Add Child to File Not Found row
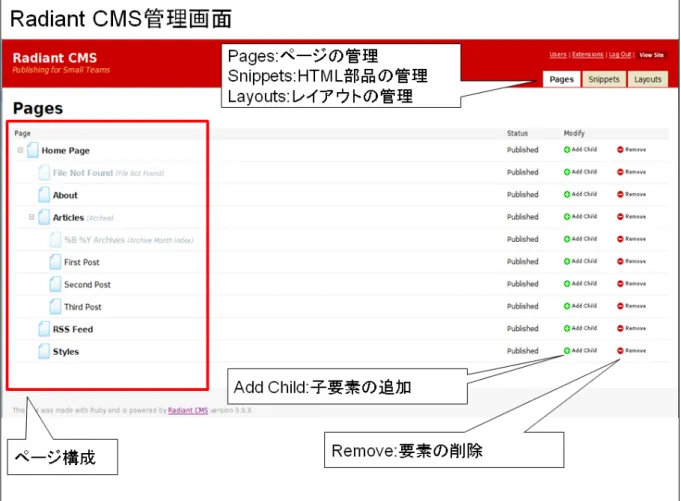 (x=580, y=172)
